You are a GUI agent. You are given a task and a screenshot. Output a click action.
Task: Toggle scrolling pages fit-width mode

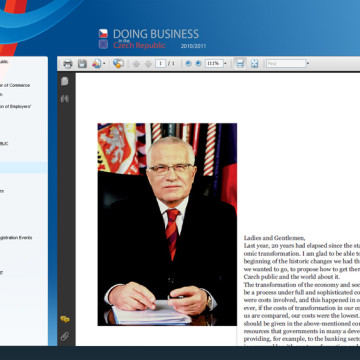click(240, 63)
